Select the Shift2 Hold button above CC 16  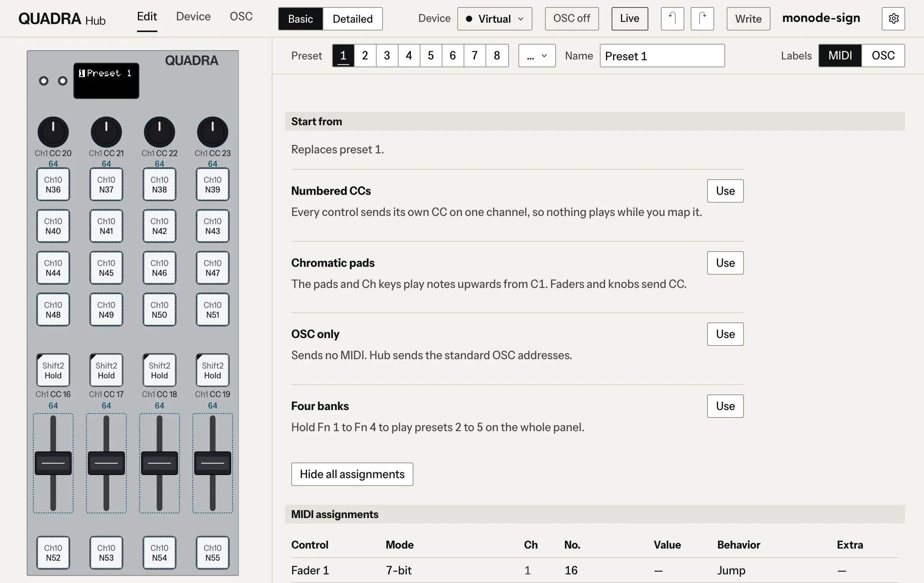coord(53,370)
